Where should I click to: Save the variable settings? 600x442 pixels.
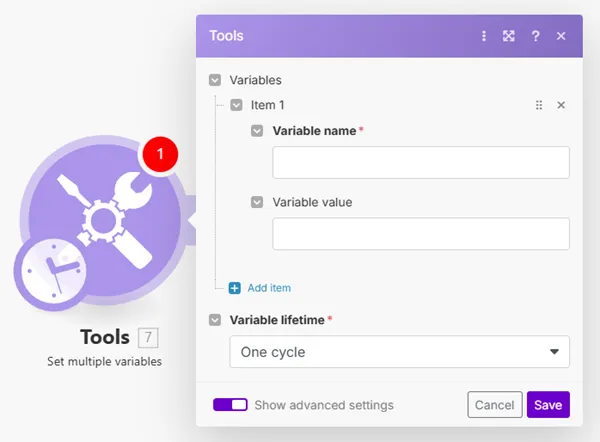[x=548, y=404]
